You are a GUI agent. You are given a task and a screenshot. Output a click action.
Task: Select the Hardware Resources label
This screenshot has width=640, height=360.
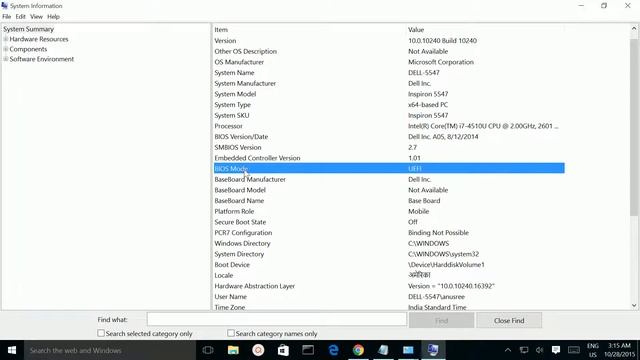click(x=39, y=39)
